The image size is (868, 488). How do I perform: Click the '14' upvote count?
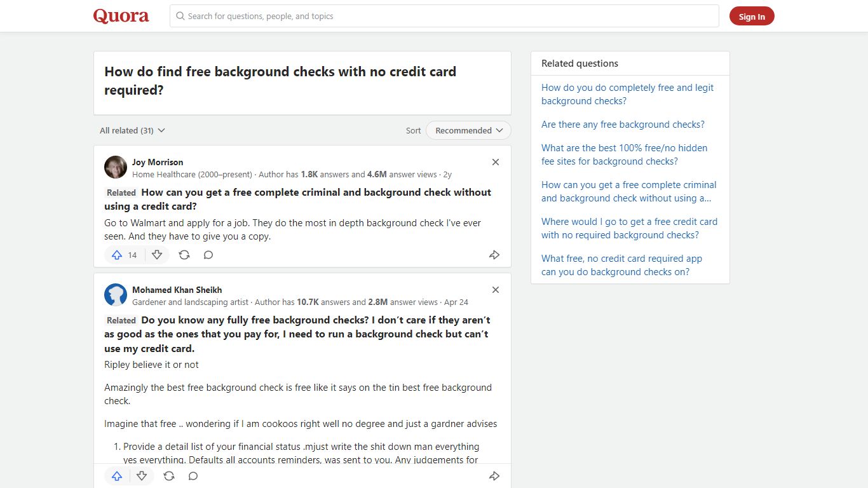(x=132, y=255)
